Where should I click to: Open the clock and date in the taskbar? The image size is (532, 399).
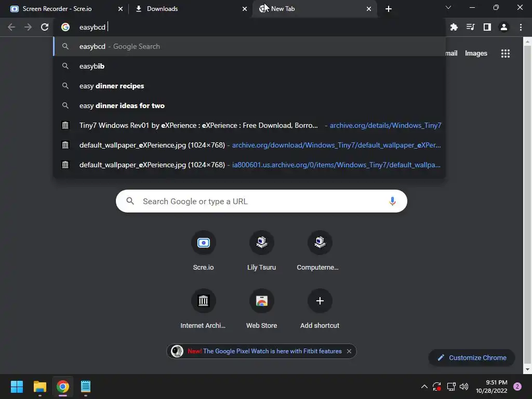pos(491,387)
